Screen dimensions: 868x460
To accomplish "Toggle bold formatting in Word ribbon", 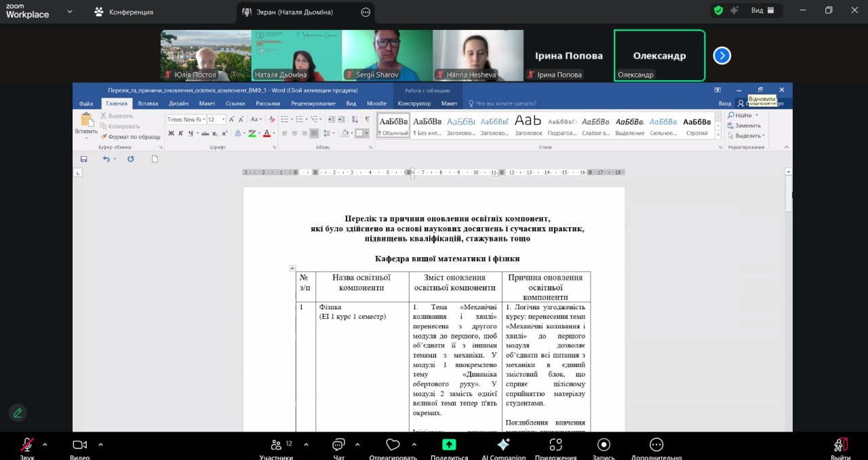I will (x=171, y=134).
